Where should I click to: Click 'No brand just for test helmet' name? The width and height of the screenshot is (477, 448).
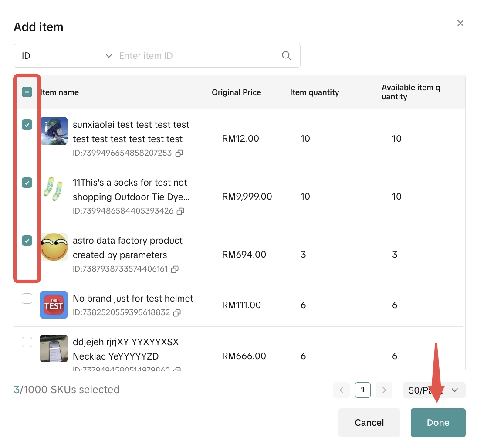pyautogui.click(x=133, y=299)
